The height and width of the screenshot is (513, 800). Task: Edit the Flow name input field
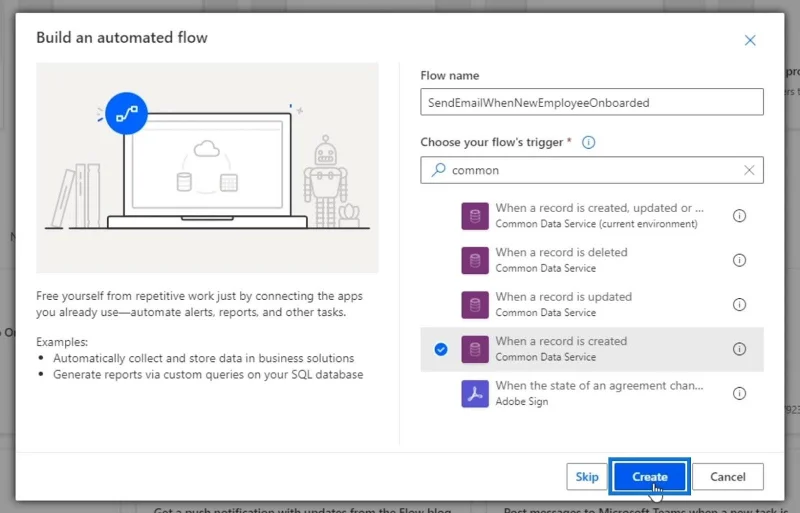click(x=592, y=102)
